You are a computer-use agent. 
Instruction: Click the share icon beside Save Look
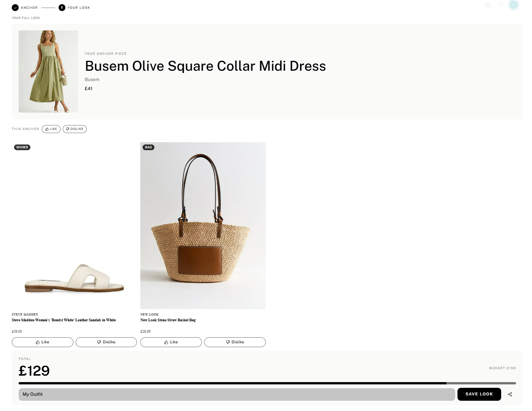pyautogui.click(x=510, y=394)
